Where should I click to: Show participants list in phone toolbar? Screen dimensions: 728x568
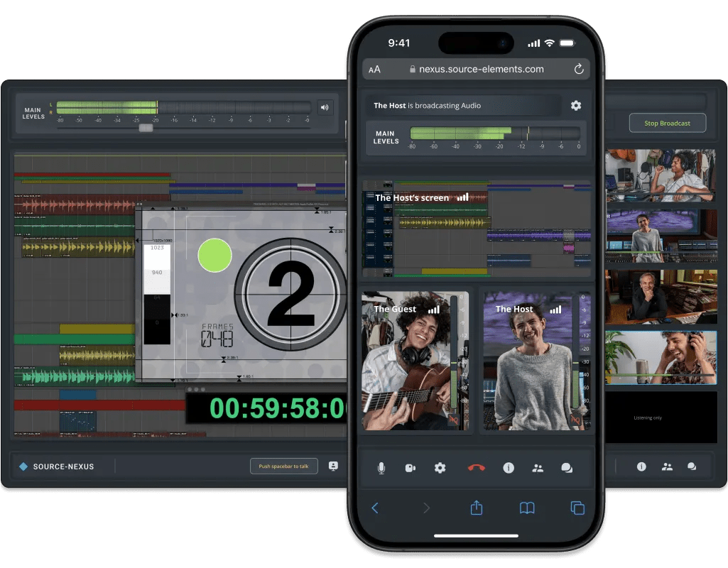(538, 468)
